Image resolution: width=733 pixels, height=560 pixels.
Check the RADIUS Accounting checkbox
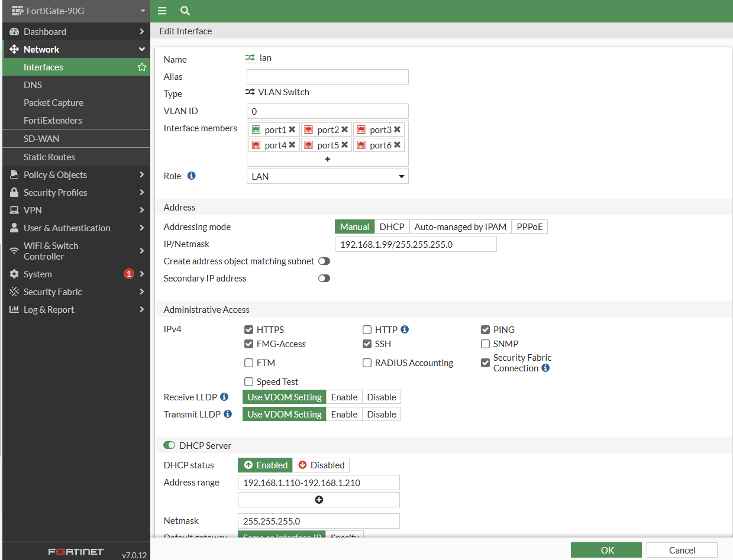pyautogui.click(x=367, y=362)
